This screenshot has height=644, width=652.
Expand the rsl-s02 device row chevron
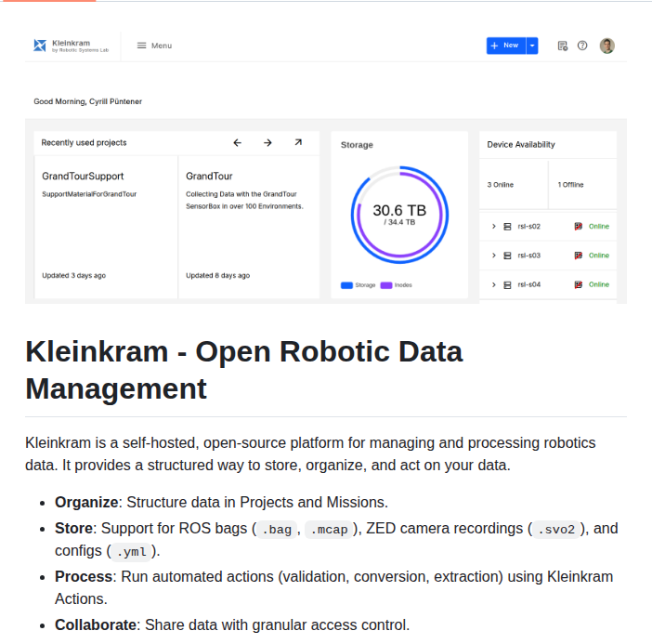tap(493, 227)
